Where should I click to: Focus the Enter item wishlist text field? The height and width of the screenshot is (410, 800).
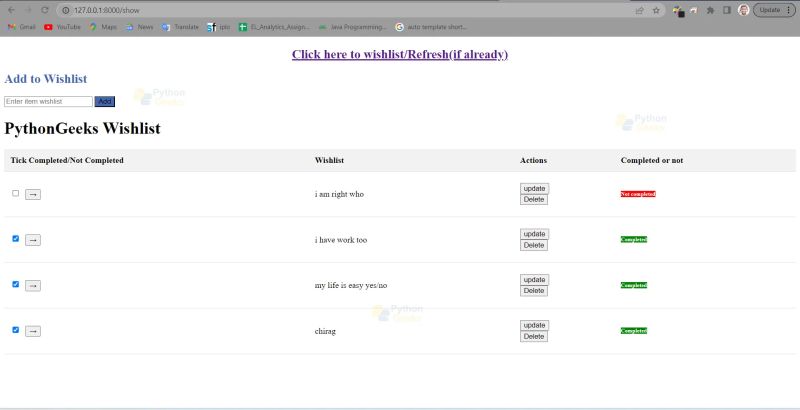[48, 101]
